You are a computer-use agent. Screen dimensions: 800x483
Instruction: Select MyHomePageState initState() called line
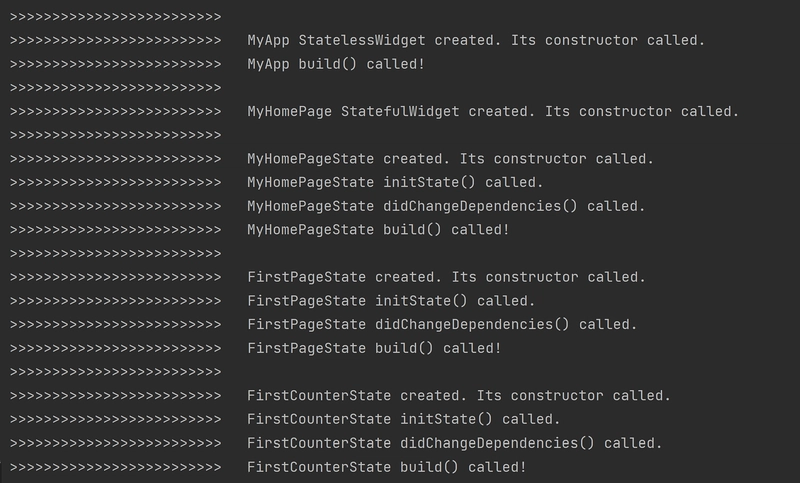(277, 183)
